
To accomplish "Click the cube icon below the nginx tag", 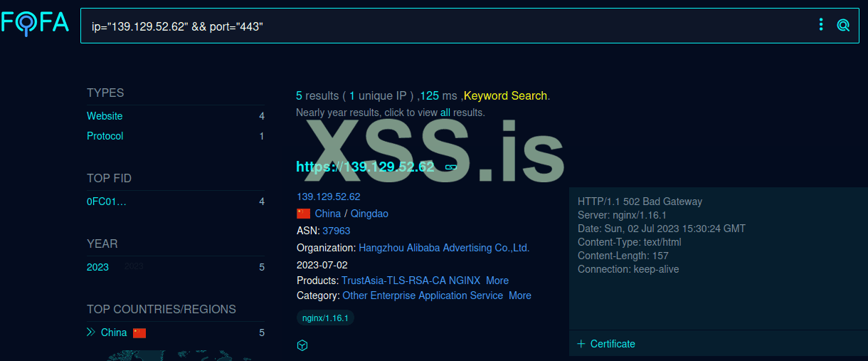I will (302, 345).
